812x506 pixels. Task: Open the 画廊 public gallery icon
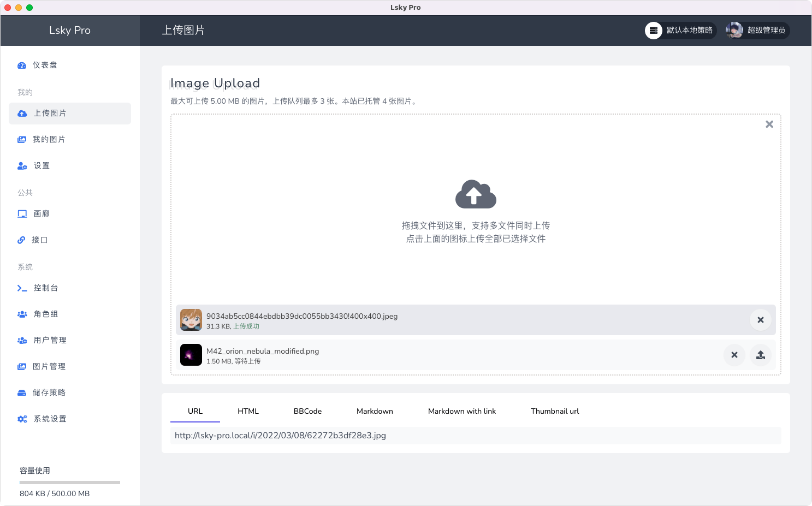(x=22, y=213)
